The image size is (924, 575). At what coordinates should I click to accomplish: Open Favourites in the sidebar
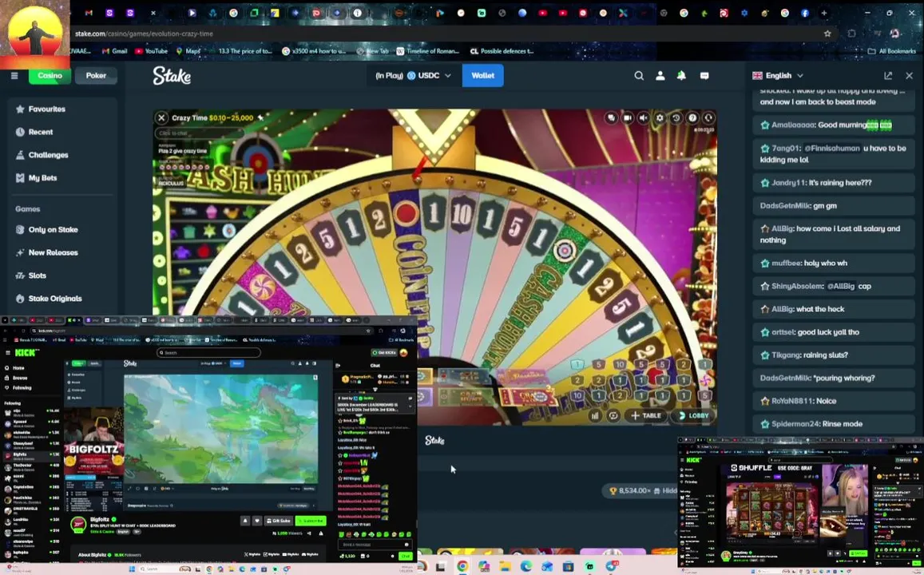click(x=41, y=109)
